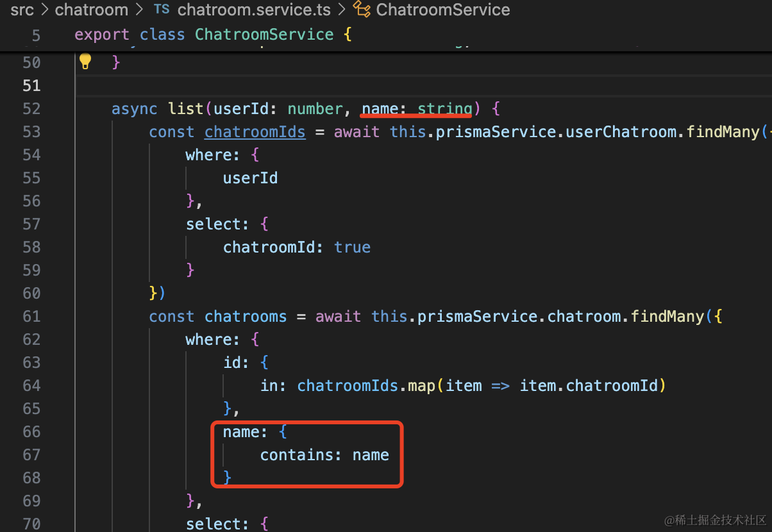Click the lightbulb code action icon
Image resolution: width=772 pixels, height=532 pixels.
85,62
